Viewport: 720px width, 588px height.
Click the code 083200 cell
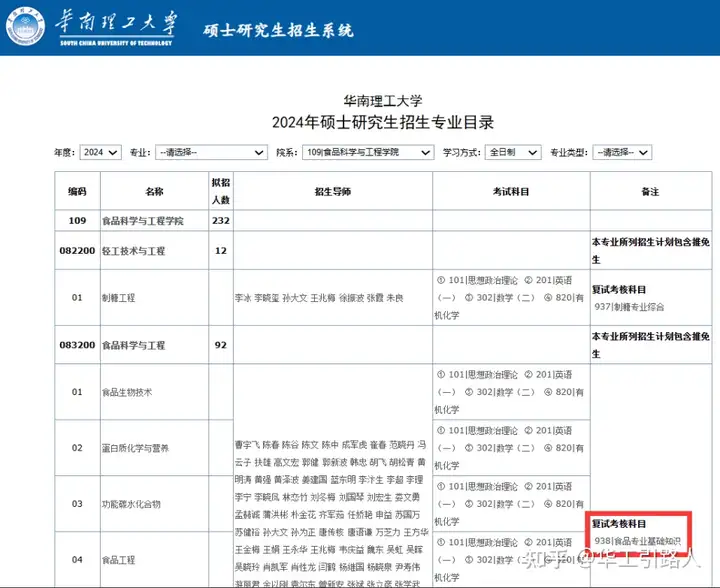tap(77, 345)
